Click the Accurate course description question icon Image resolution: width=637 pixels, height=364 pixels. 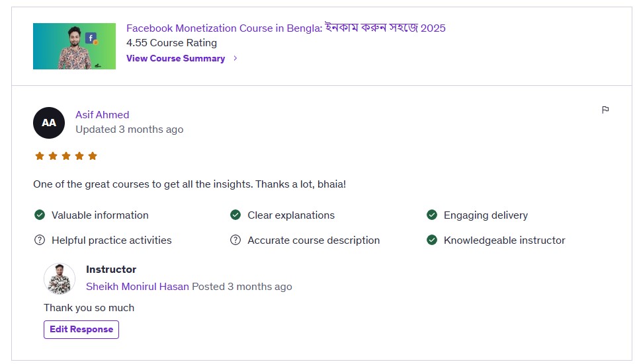click(235, 240)
